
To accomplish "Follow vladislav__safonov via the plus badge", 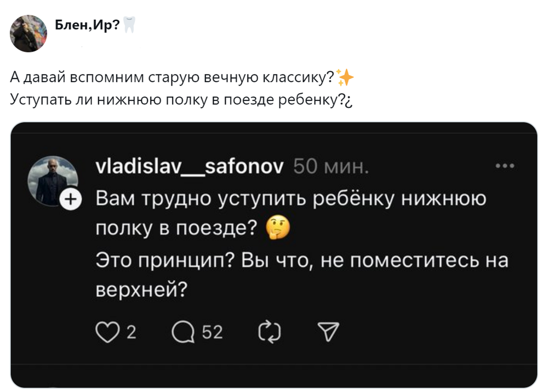I will (70, 200).
